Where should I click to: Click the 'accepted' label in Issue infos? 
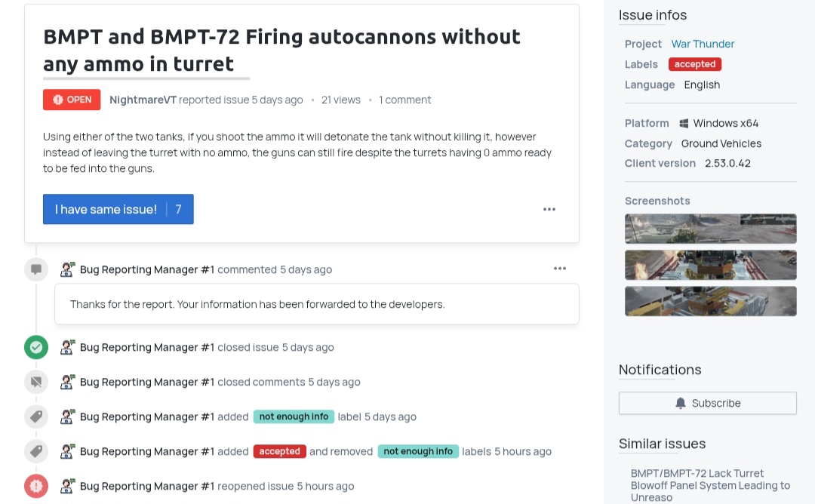pos(694,64)
